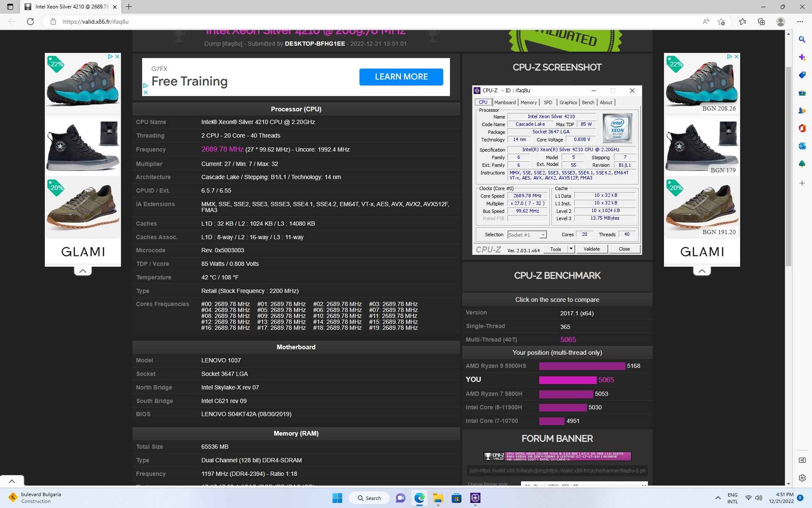Open sidebar settings gear icon
812x508 pixels.
coord(802,478)
